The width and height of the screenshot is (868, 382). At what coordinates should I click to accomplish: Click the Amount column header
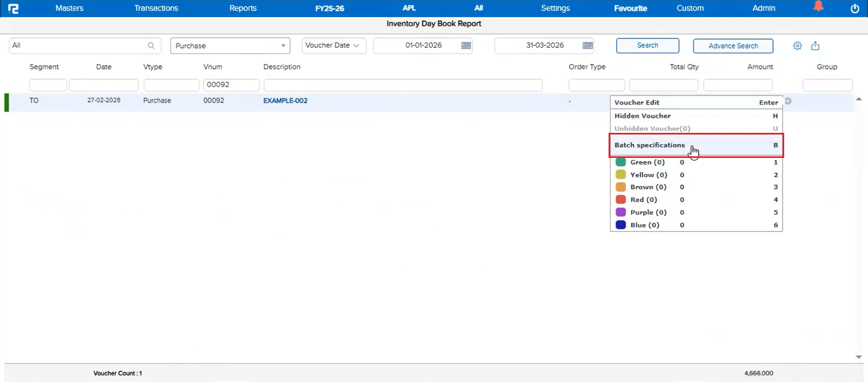tap(760, 67)
